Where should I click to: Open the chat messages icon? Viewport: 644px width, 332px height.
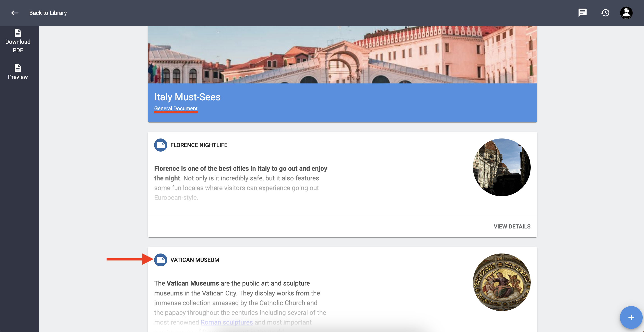[x=582, y=12]
